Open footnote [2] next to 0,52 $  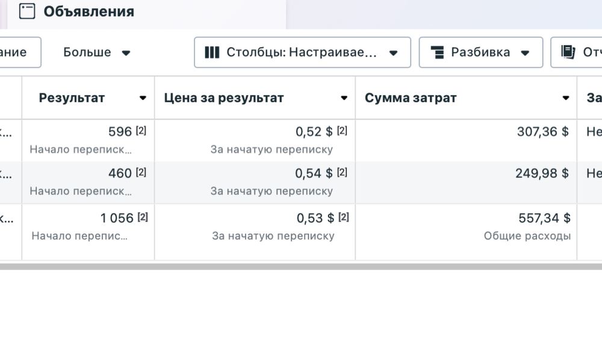pyautogui.click(x=342, y=131)
